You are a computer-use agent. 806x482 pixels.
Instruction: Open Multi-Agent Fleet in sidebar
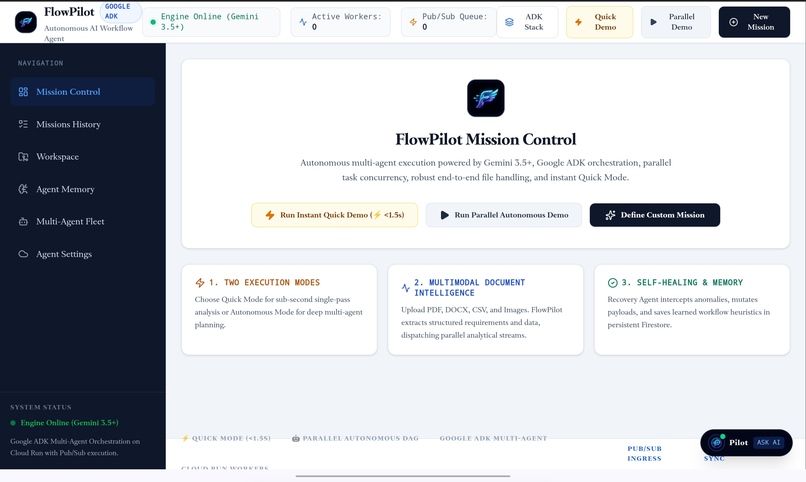pyautogui.click(x=82, y=221)
